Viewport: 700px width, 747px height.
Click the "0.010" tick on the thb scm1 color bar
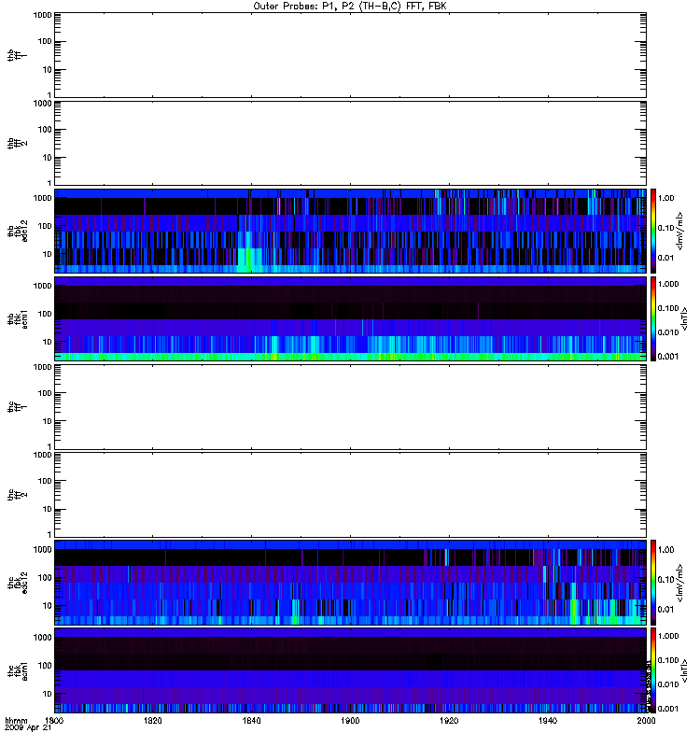pos(668,332)
